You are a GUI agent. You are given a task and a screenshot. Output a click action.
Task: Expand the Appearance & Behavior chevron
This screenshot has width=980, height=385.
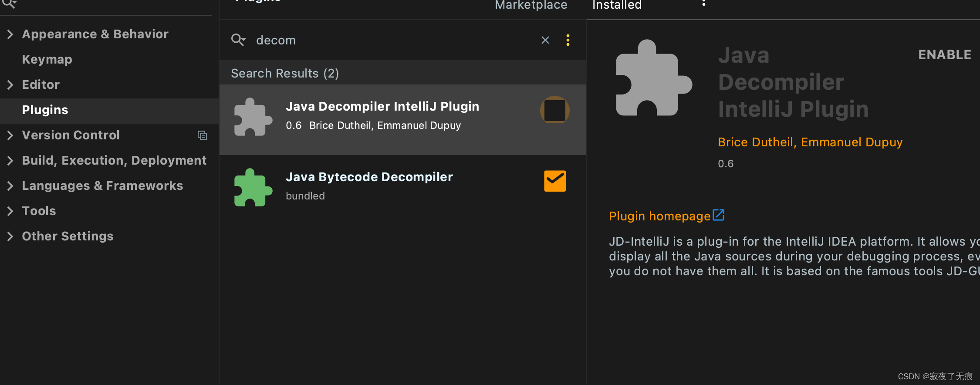10,34
